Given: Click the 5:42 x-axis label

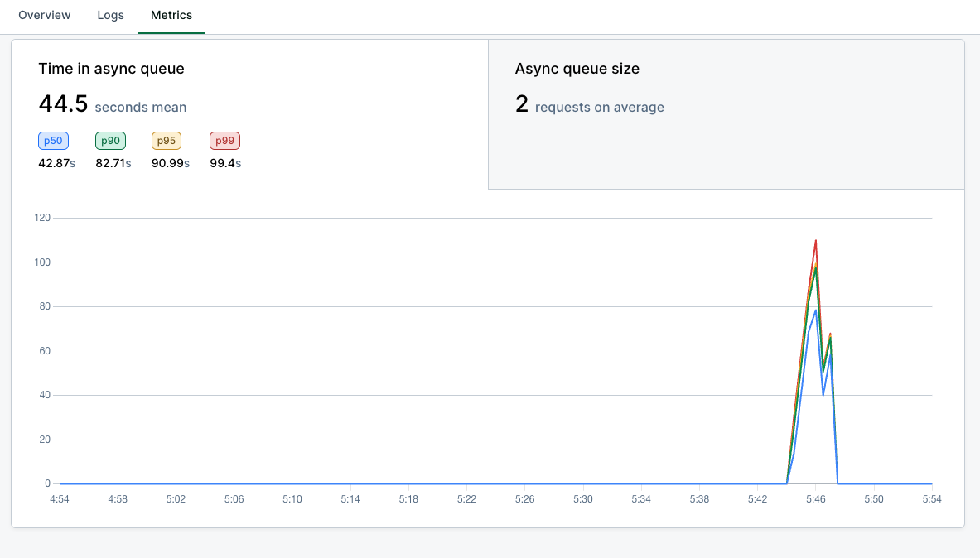Looking at the screenshot, I should pos(757,499).
